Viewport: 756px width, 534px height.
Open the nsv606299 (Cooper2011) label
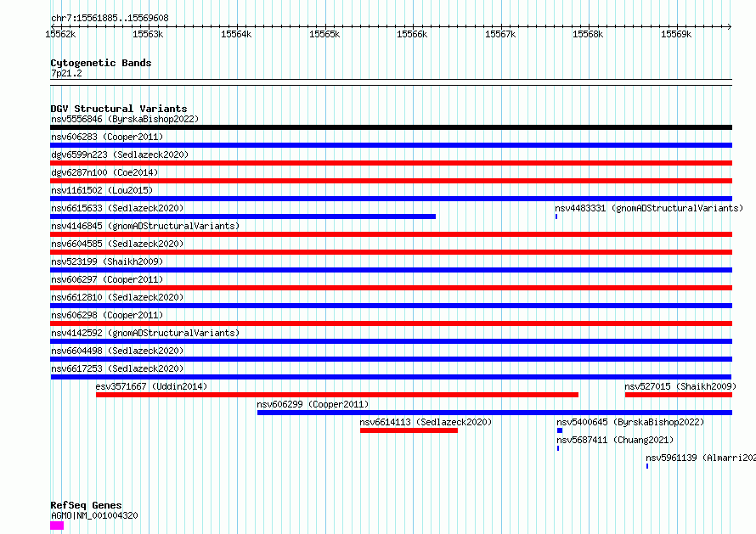(x=313, y=404)
